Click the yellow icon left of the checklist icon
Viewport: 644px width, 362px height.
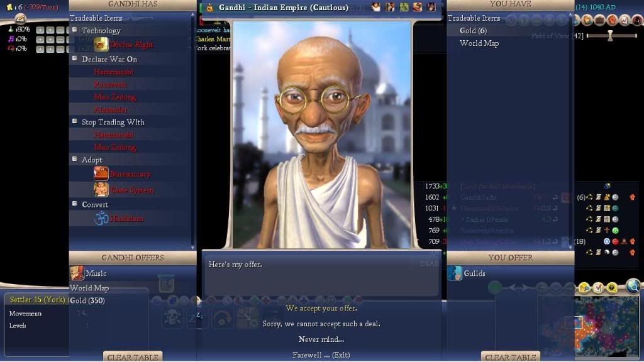point(584,288)
